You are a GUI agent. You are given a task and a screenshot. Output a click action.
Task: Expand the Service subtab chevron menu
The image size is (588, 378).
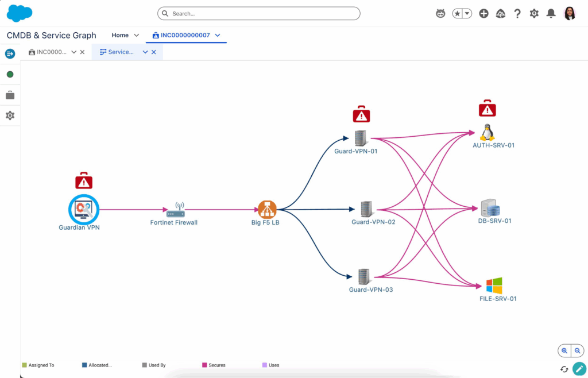(145, 52)
